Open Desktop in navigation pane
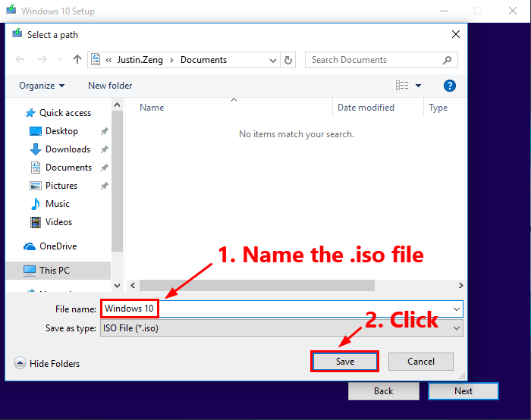 [54, 131]
